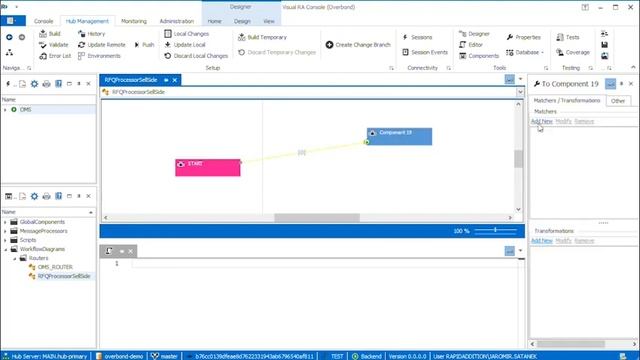
Task: Click Remove under Transformations
Action: pos(584,241)
